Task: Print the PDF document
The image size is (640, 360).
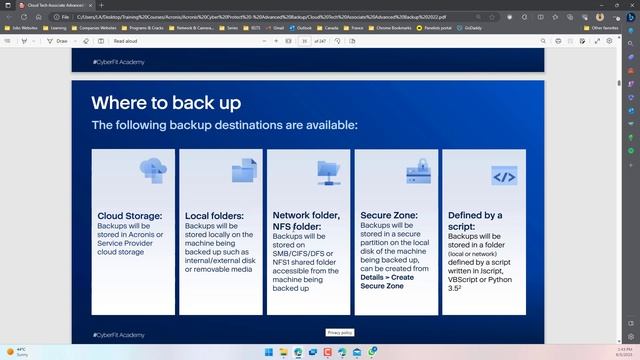Action: [x=558, y=41]
